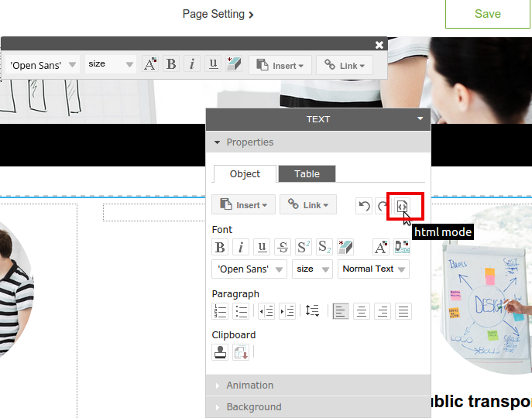The height and width of the screenshot is (418, 532).
Task: Open line spacing options
Action: tap(312, 311)
